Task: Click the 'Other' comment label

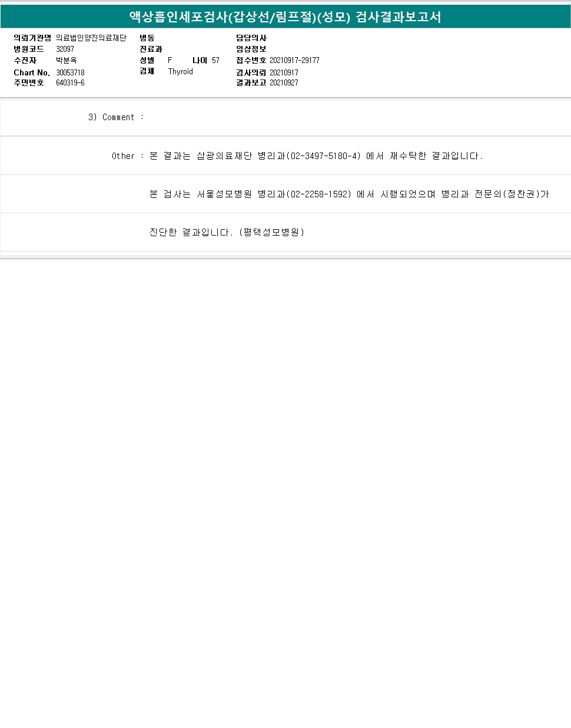Action: tap(123, 156)
